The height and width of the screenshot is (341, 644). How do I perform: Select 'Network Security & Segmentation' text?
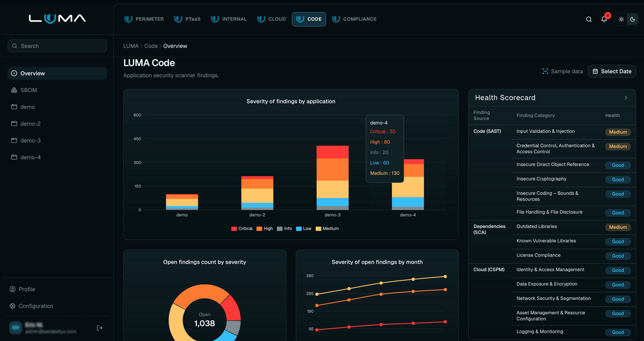tap(553, 299)
